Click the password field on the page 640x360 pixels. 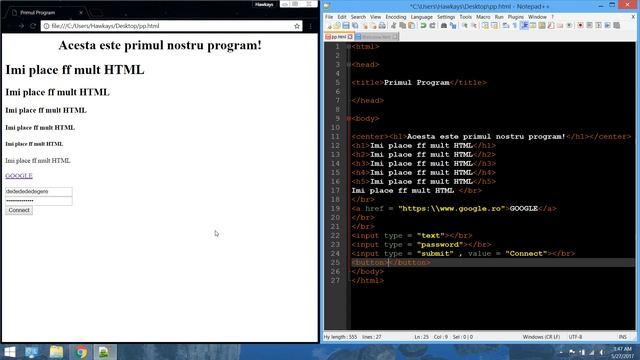(x=39, y=201)
